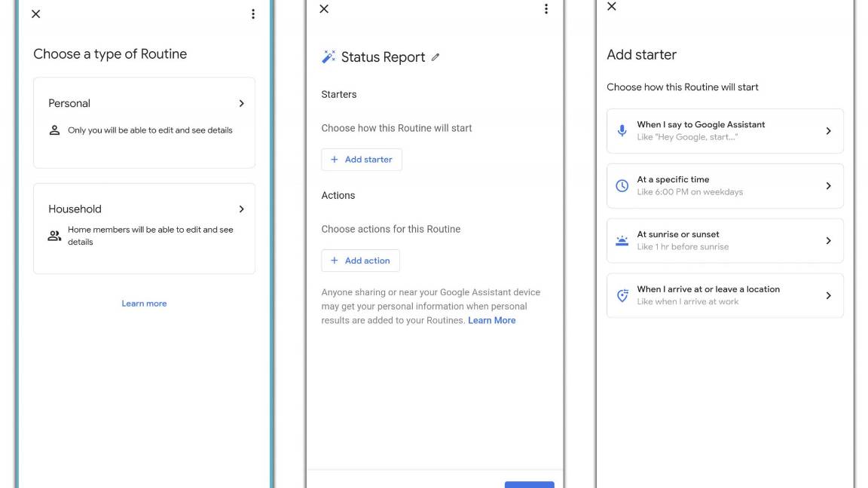This screenshot has height=488, width=868.
Task: Expand the Household routine type option
Action: (242, 209)
